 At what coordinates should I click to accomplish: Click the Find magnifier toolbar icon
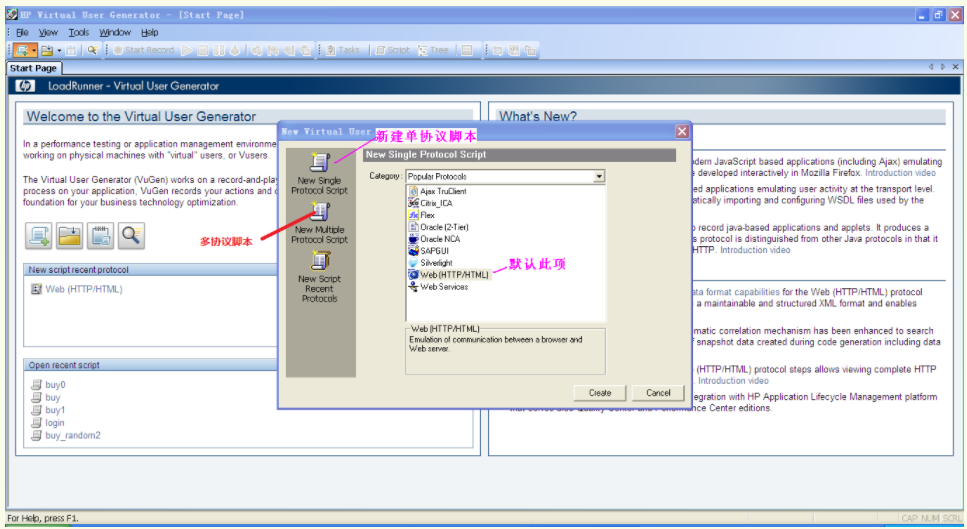[93, 50]
